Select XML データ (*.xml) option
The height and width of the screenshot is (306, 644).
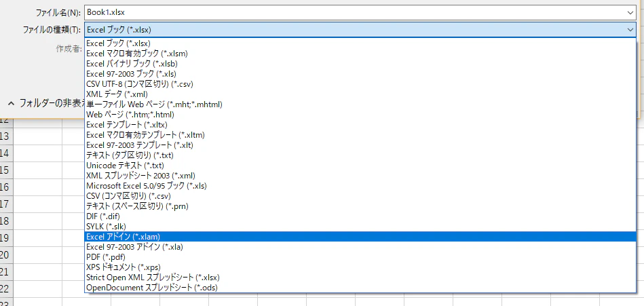tap(360, 94)
